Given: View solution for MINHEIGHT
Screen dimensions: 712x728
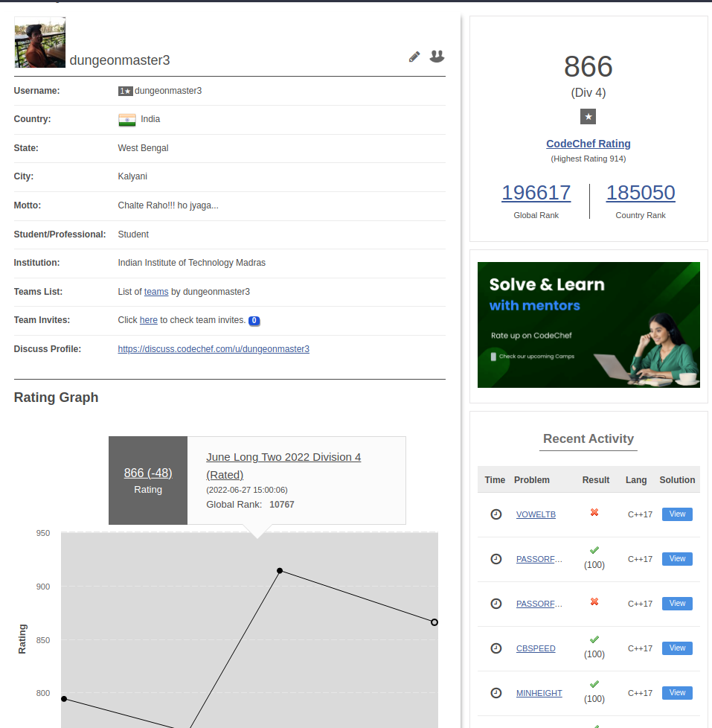Looking at the screenshot, I should (x=677, y=692).
